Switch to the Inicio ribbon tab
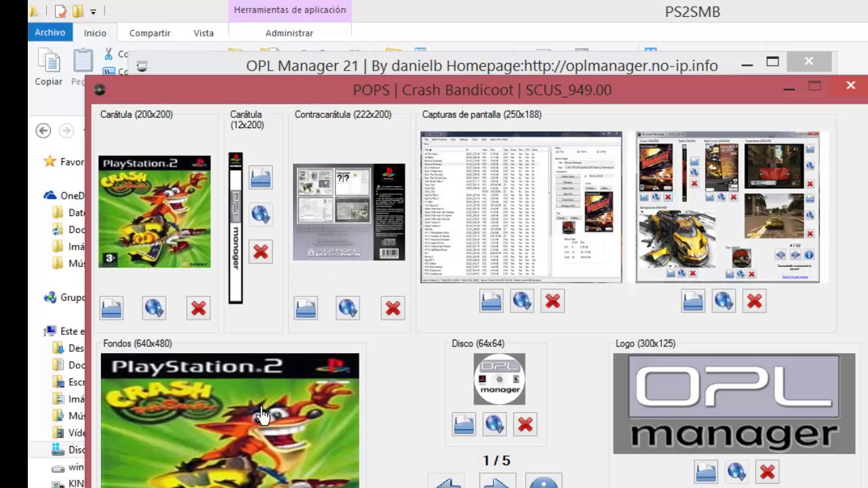Screen dimensions: 868x488 pos(95,33)
